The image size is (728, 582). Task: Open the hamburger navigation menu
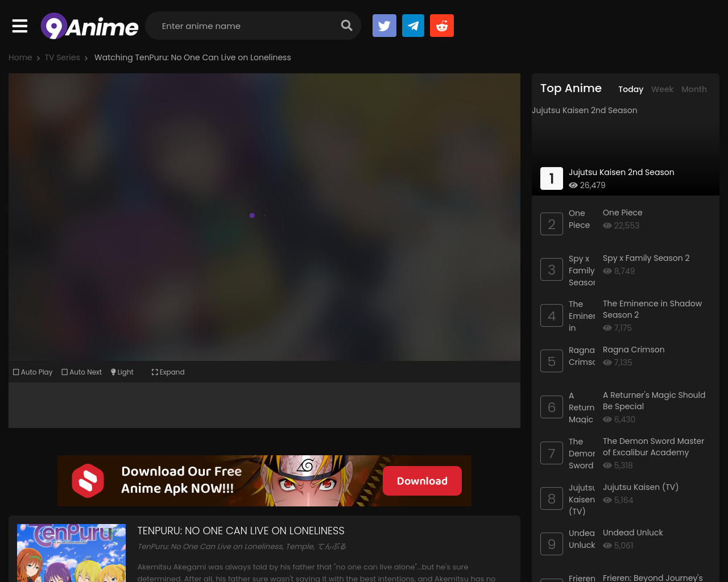click(20, 26)
